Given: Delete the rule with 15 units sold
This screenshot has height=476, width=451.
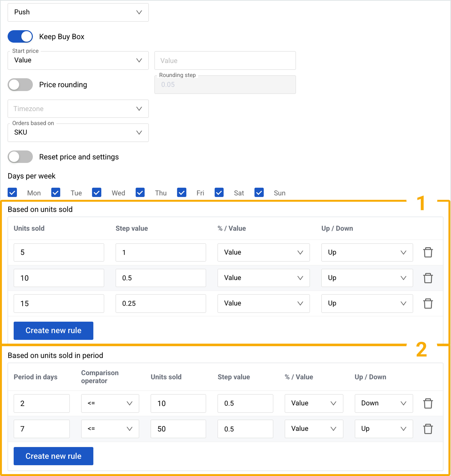Looking at the screenshot, I should tap(428, 303).
